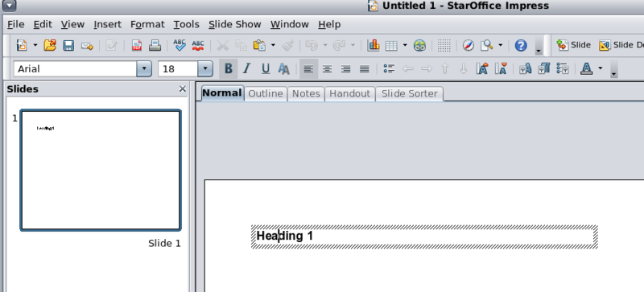Run spelling check (ABC checkmark icon)
644x292 pixels.
click(x=180, y=45)
